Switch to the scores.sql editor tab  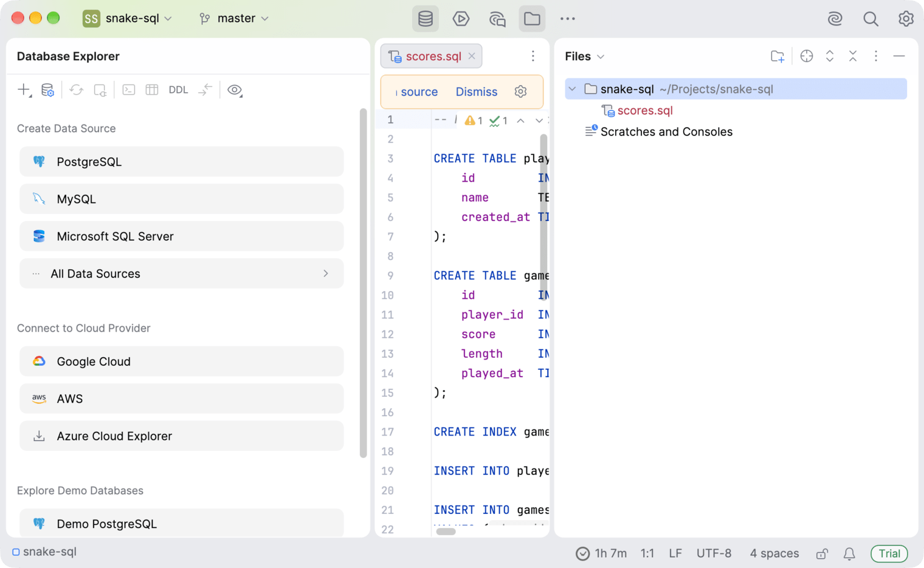pos(433,56)
